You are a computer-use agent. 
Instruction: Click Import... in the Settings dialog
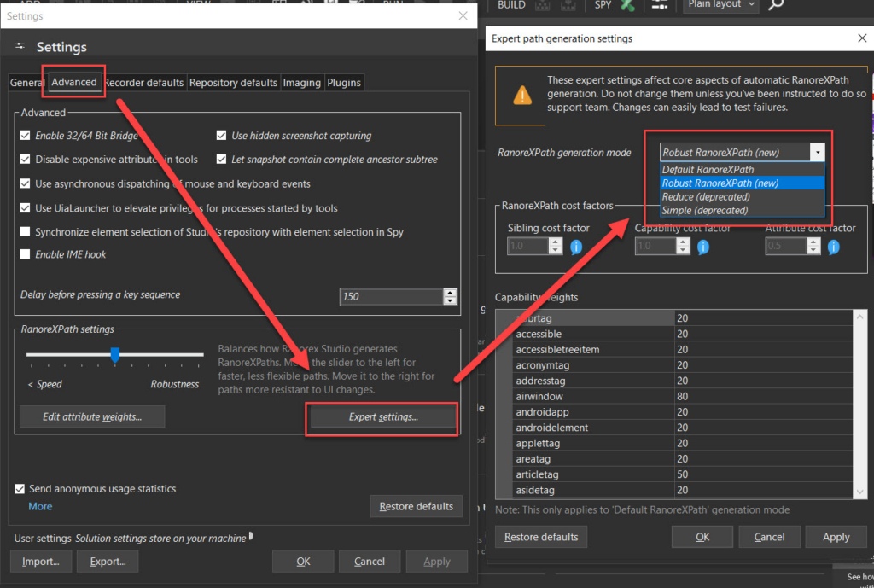tap(41, 562)
